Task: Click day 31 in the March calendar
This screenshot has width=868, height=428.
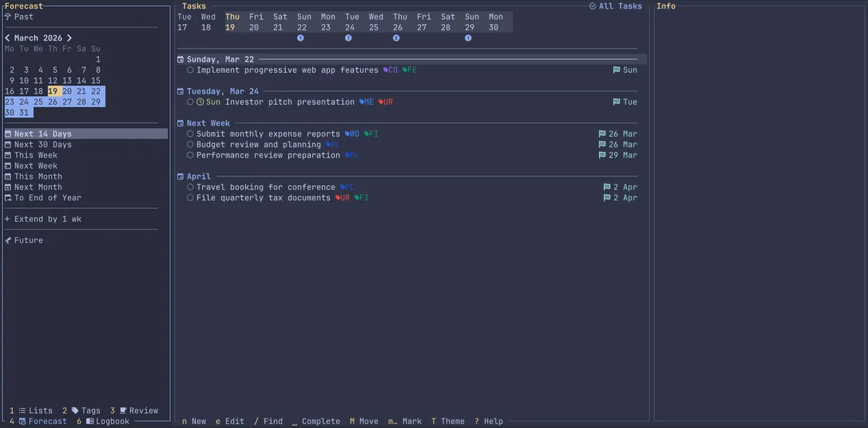Action: click(x=24, y=113)
